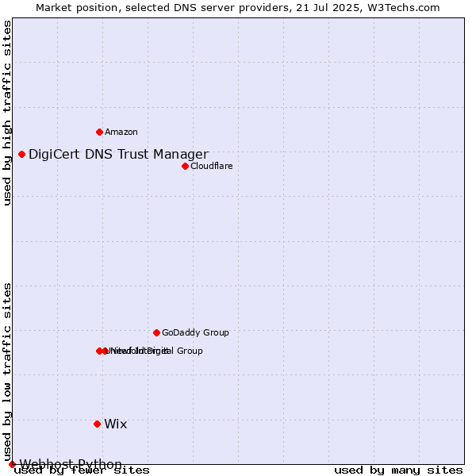Image resolution: width=476 pixels, height=476 pixels.
Task: Click the Amazon data point marker
Action: 99,132
